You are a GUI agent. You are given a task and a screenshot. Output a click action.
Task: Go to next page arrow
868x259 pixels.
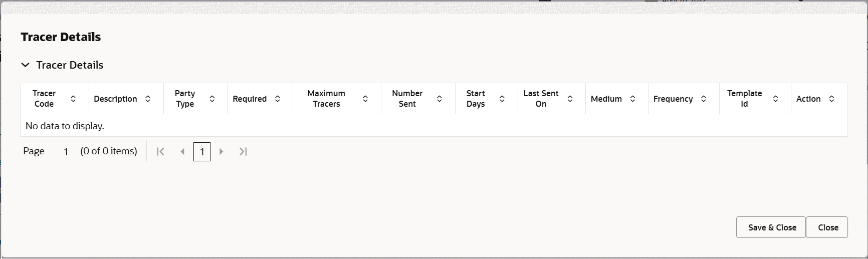click(221, 151)
